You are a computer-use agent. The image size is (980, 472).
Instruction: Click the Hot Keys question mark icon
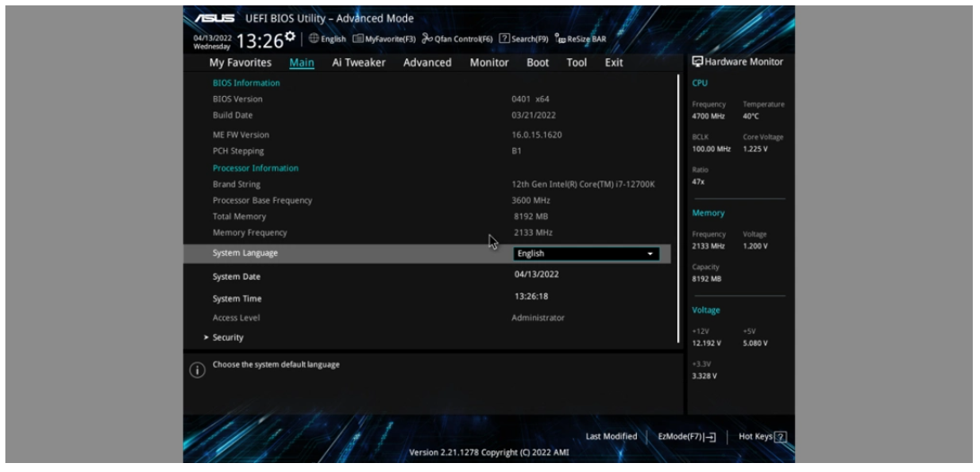pos(781,437)
